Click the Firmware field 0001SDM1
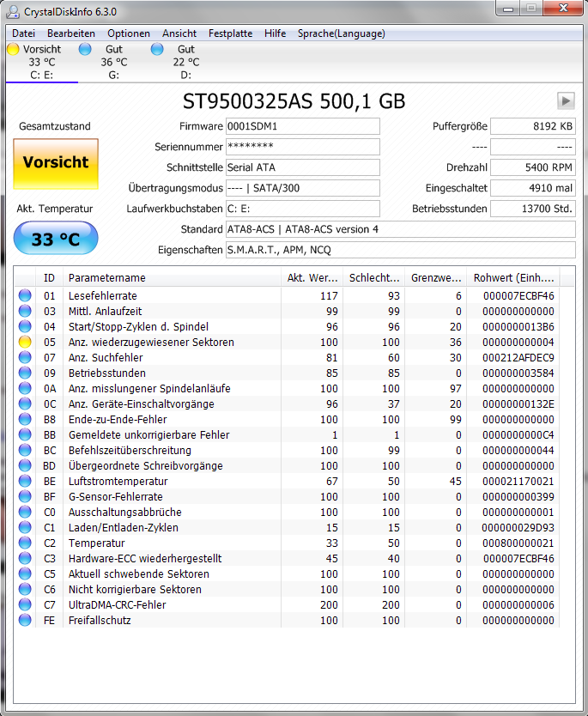The image size is (588, 716). [303, 126]
